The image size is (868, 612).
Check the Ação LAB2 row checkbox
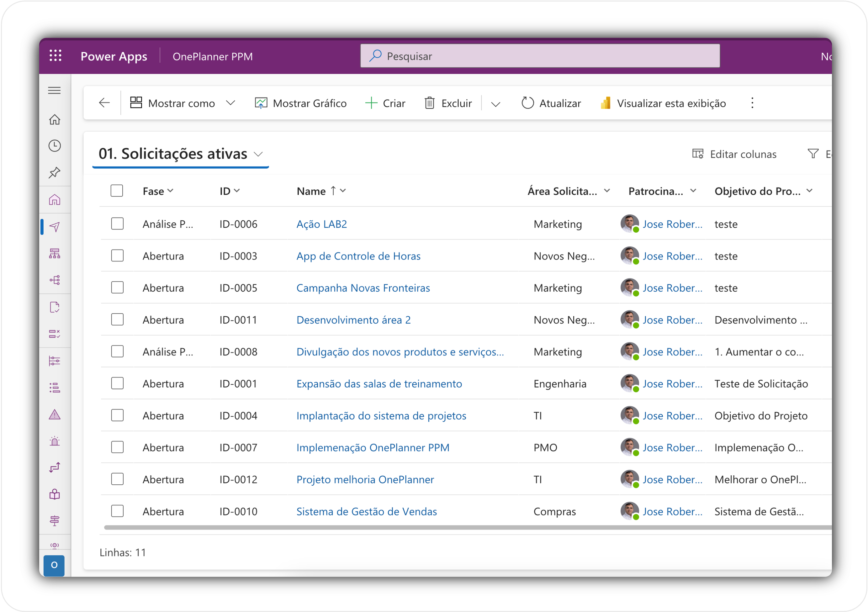click(117, 224)
